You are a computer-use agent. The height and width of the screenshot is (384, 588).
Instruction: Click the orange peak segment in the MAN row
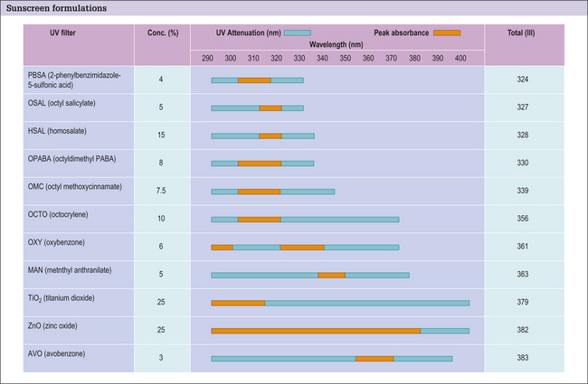331,275
